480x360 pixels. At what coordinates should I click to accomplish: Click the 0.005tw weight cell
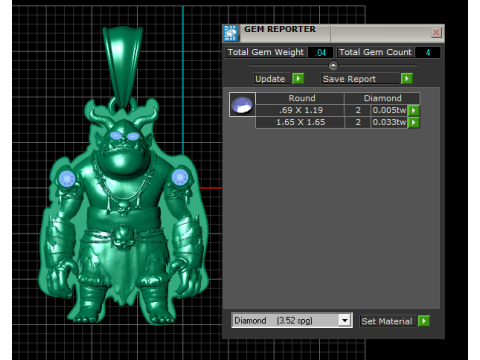pyautogui.click(x=389, y=110)
